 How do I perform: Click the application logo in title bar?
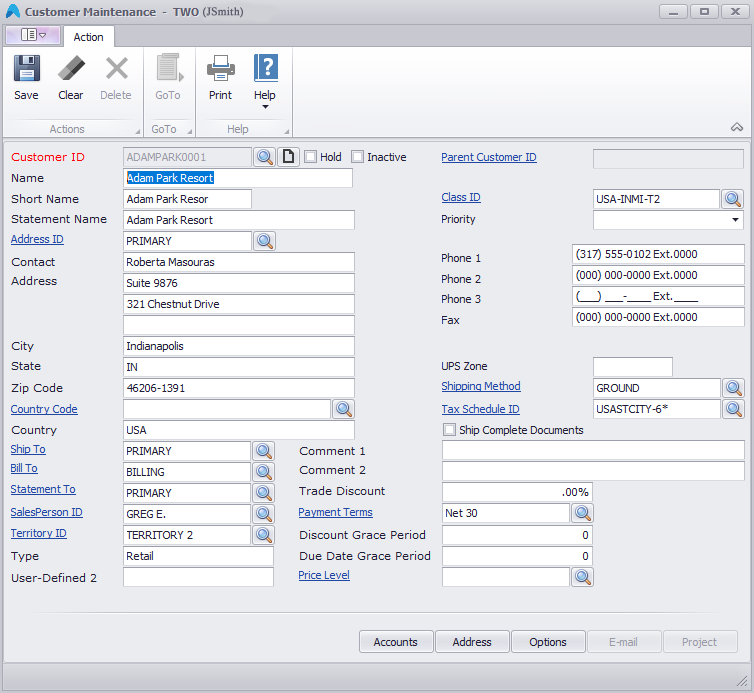tap(13, 12)
